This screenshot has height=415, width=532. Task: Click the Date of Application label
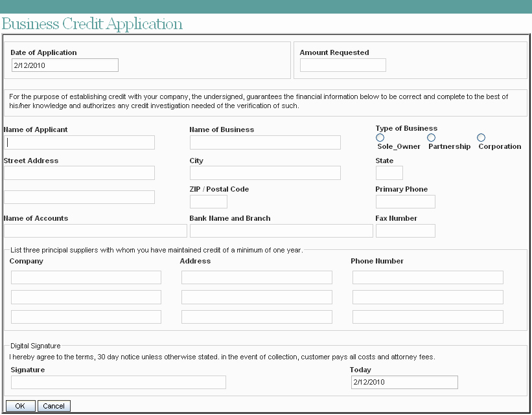pos(43,52)
